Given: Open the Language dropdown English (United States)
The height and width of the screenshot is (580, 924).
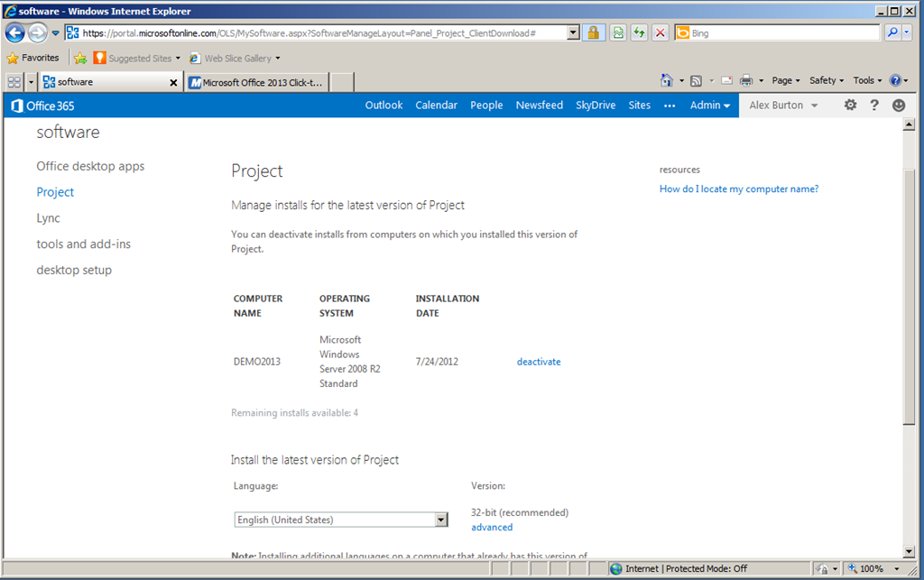Looking at the screenshot, I should pyautogui.click(x=341, y=520).
